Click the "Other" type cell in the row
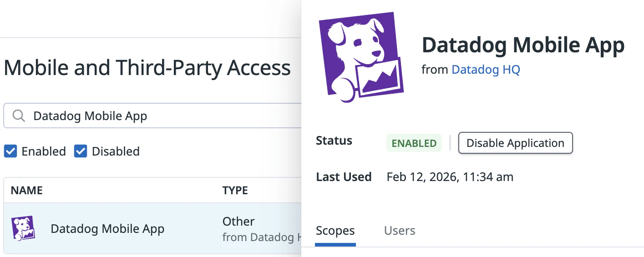Screen dimensions: 644x257 coord(238,222)
